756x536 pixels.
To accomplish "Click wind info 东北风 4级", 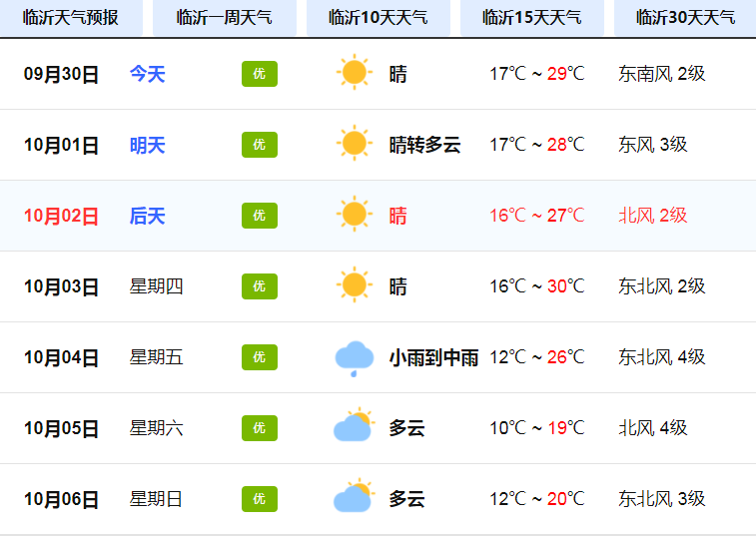I will tap(662, 357).
